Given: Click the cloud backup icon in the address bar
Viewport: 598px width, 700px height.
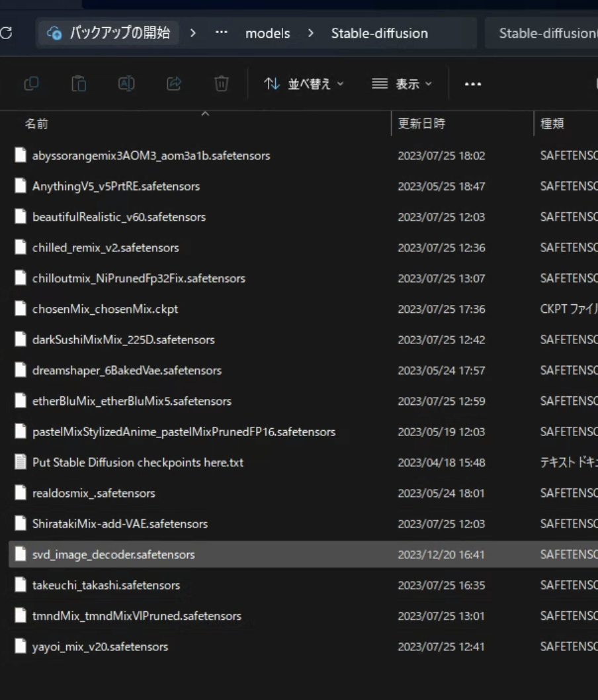Looking at the screenshot, I should coord(54,33).
